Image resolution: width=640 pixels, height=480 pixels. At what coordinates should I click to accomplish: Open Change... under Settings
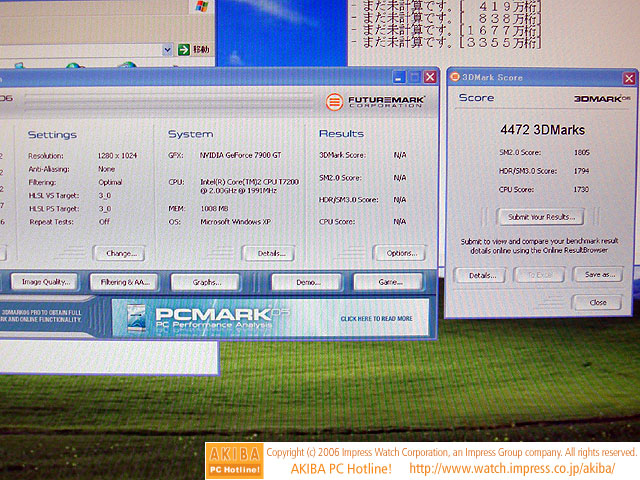pos(120,253)
